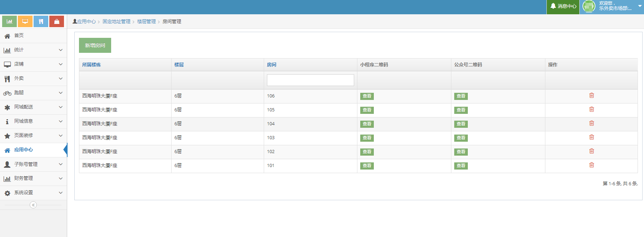Delete room 106 using its trash icon

591,96
